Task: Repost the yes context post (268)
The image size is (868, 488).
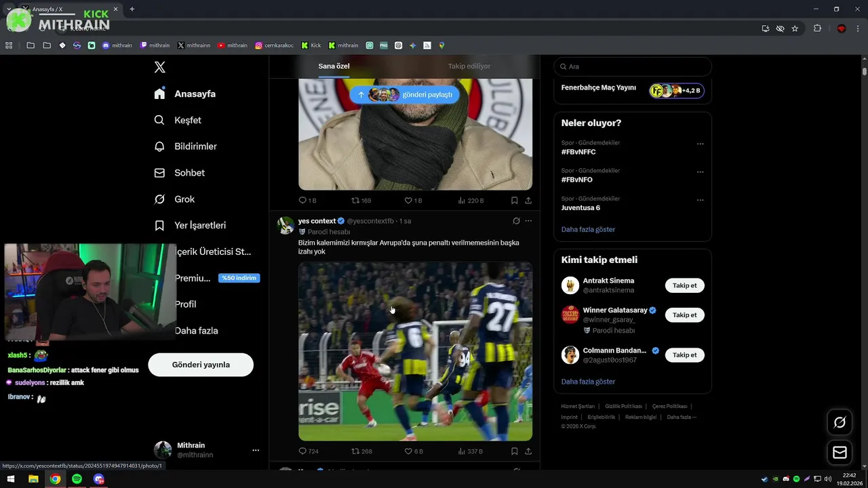Action: (x=361, y=451)
